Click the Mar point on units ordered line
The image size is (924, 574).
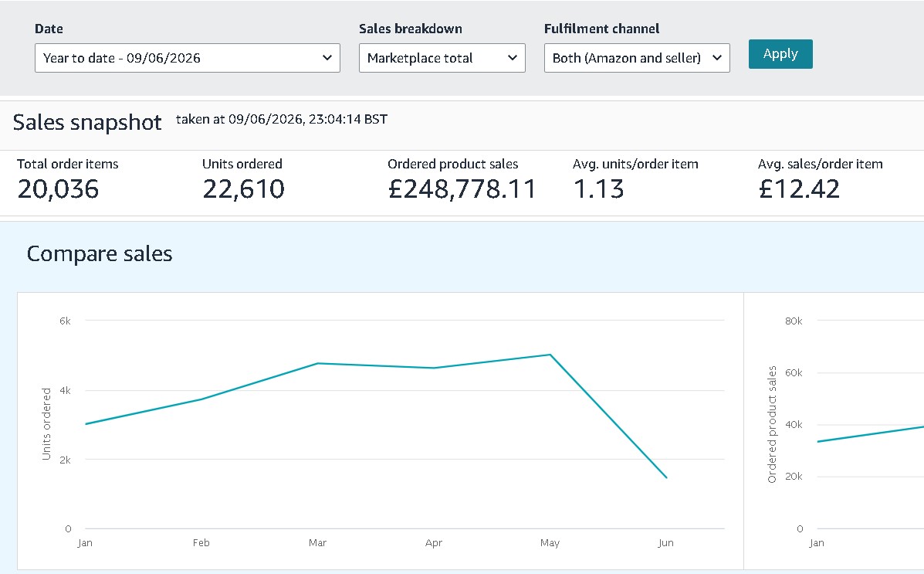(317, 363)
